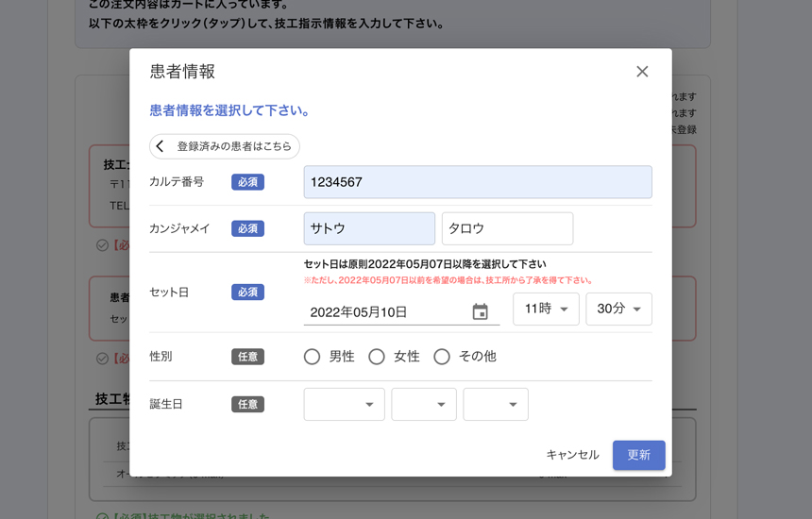812x519 pixels.
Task: Expand the 30分 minute dropdown
Action: click(x=618, y=310)
